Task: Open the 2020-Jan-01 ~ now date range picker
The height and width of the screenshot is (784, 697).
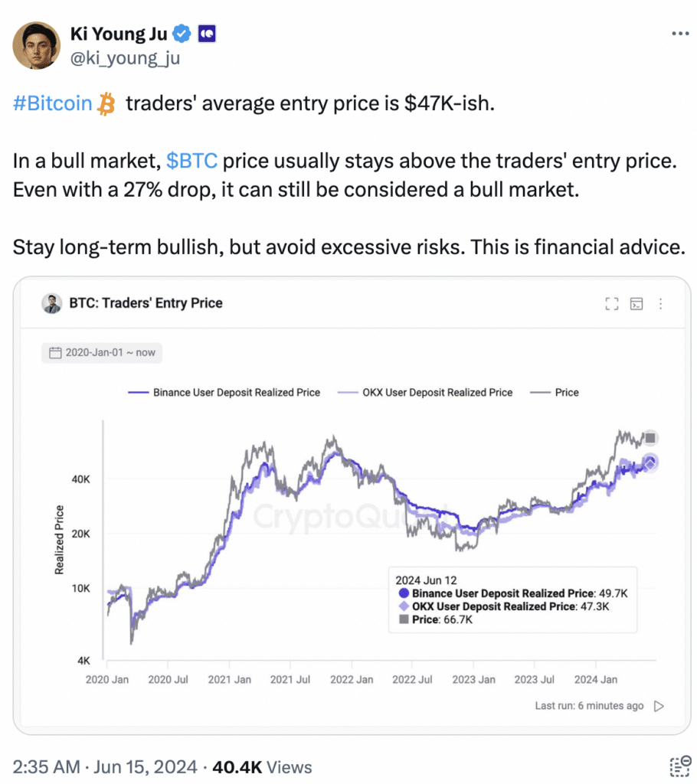Action: tap(101, 353)
